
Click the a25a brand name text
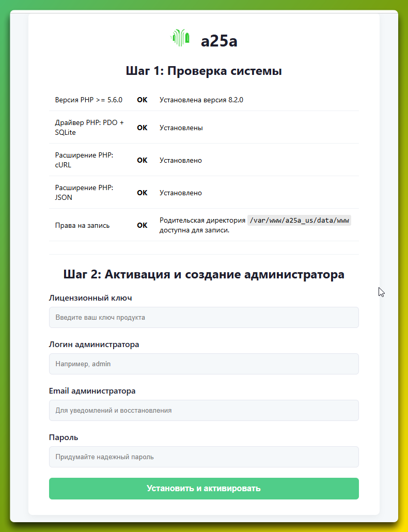[x=219, y=41]
